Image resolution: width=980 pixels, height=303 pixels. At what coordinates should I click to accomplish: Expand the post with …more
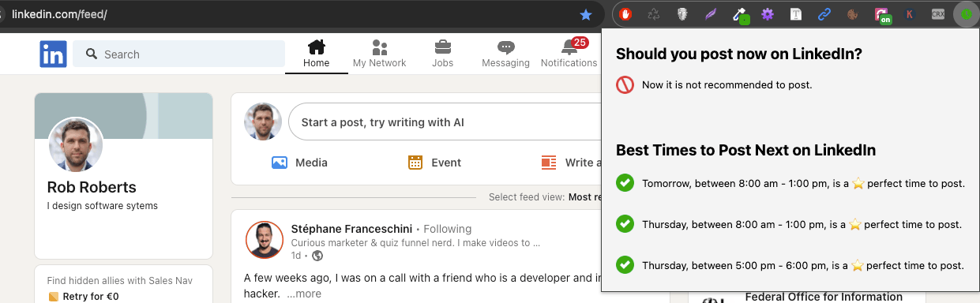tap(304, 294)
